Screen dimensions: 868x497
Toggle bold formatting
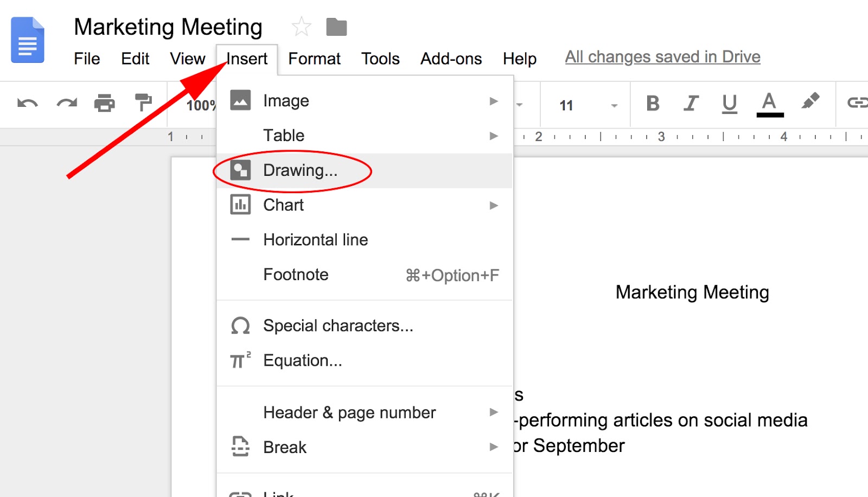[653, 103]
